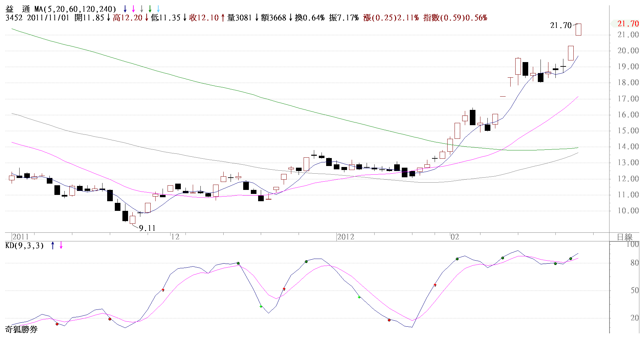The width and height of the screenshot is (644, 338).
Task: Click the 2012 marker on the date axis
Action: point(346,237)
